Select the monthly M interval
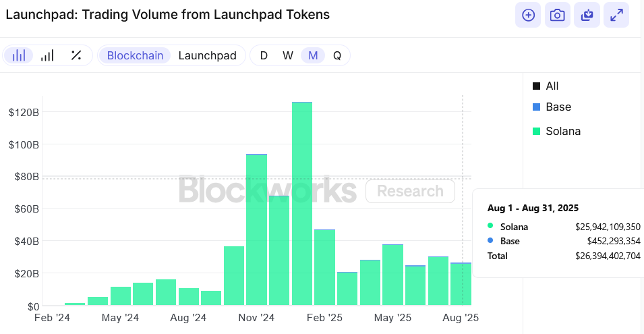 [313, 55]
